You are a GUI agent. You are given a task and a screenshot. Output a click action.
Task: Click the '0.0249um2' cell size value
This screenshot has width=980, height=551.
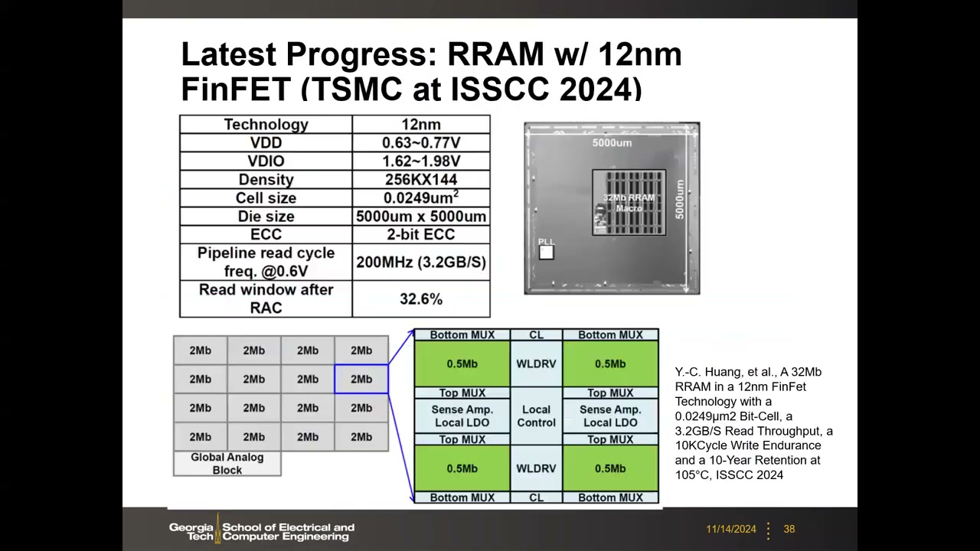pyautogui.click(x=421, y=198)
